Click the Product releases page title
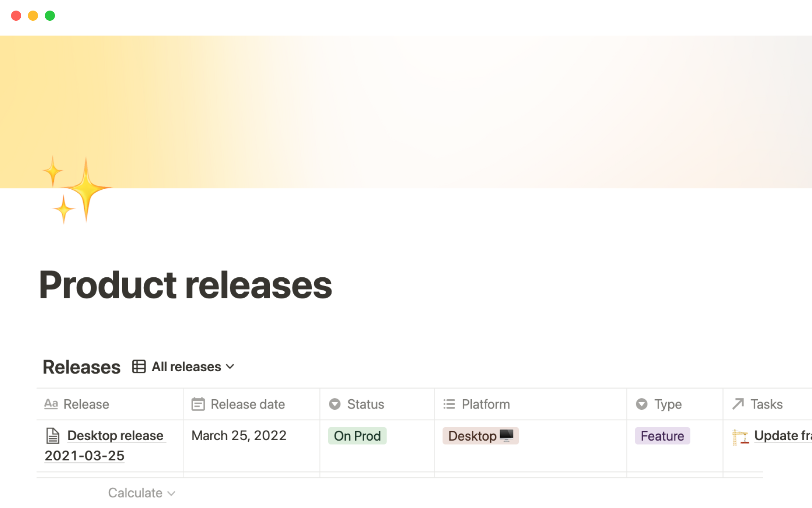812x508 pixels. [x=186, y=285]
